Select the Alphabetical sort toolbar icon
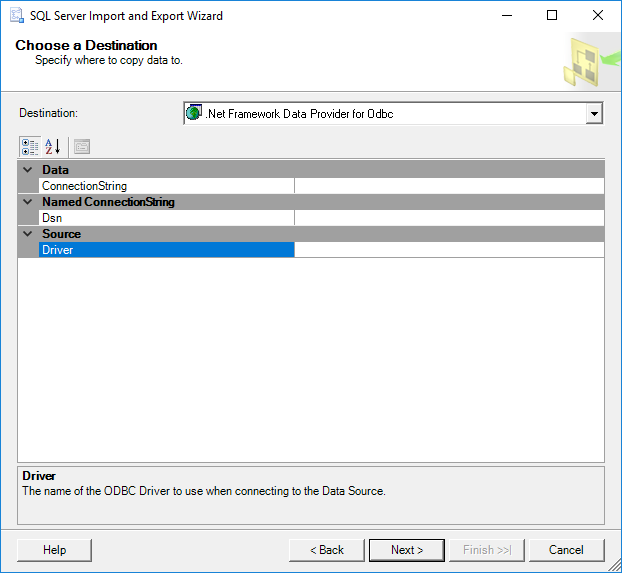The width and height of the screenshot is (622, 573). pos(52,147)
